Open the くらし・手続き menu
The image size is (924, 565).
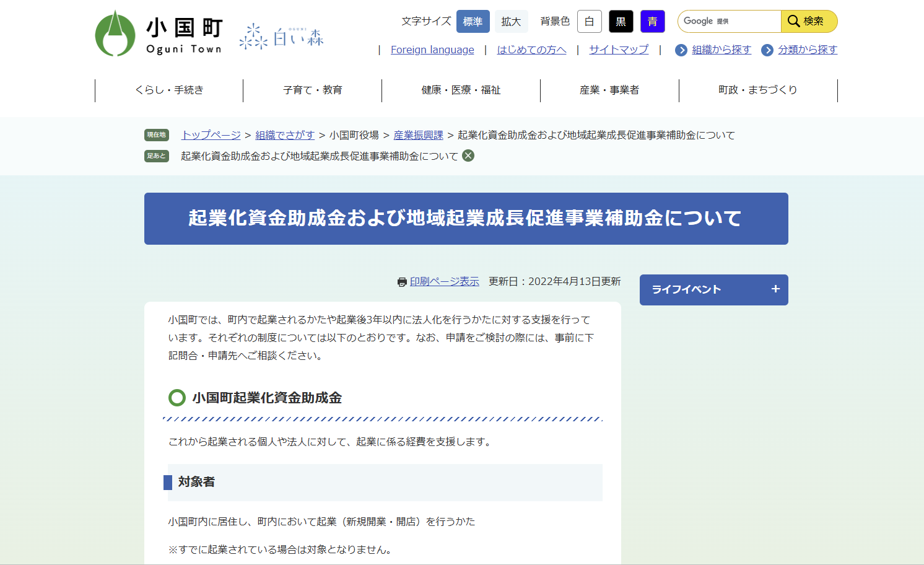[x=169, y=90]
